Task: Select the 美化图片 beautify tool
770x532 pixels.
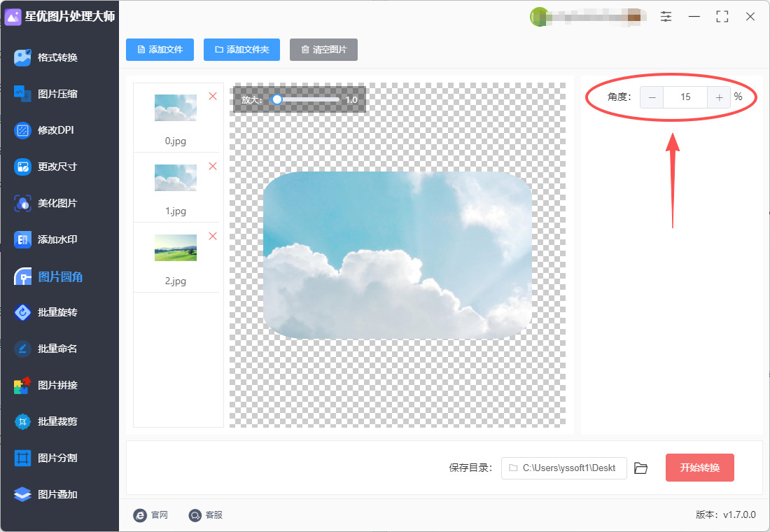Action: [x=46, y=203]
